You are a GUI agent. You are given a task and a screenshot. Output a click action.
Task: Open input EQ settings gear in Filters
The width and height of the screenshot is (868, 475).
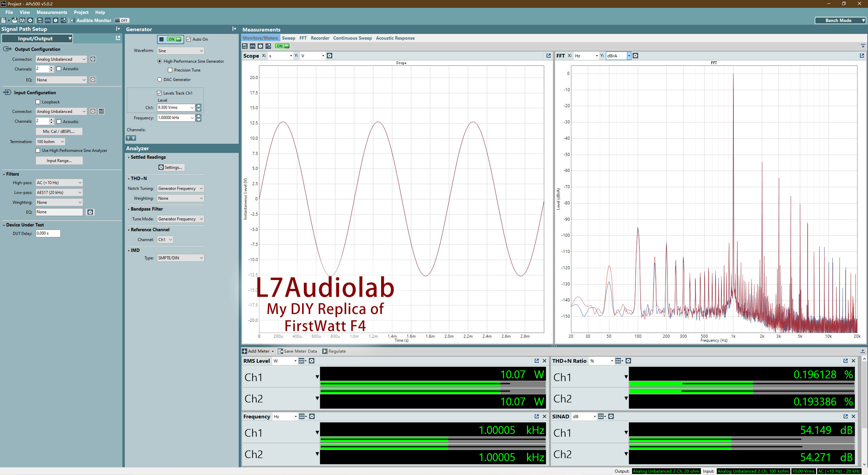point(90,212)
